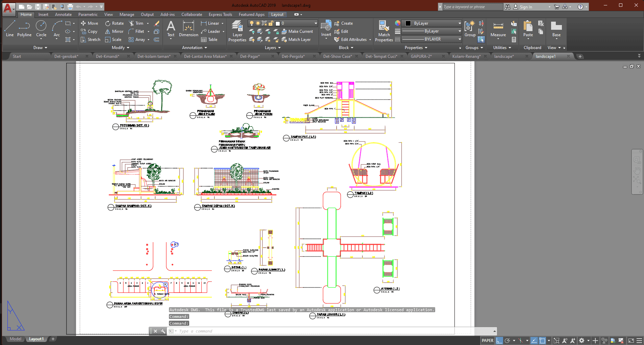Toggle ortho mode in status bar
This screenshot has height=345, width=644.
click(x=499, y=341)
